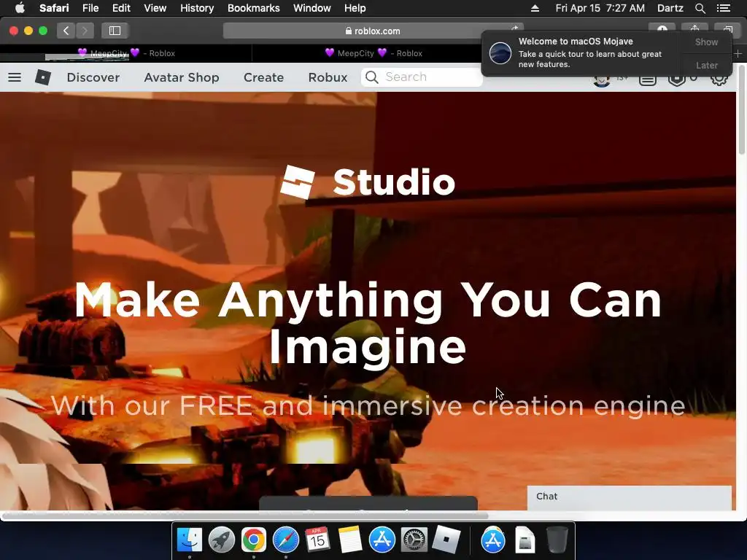Open the View menu

[x=155, y=8]
